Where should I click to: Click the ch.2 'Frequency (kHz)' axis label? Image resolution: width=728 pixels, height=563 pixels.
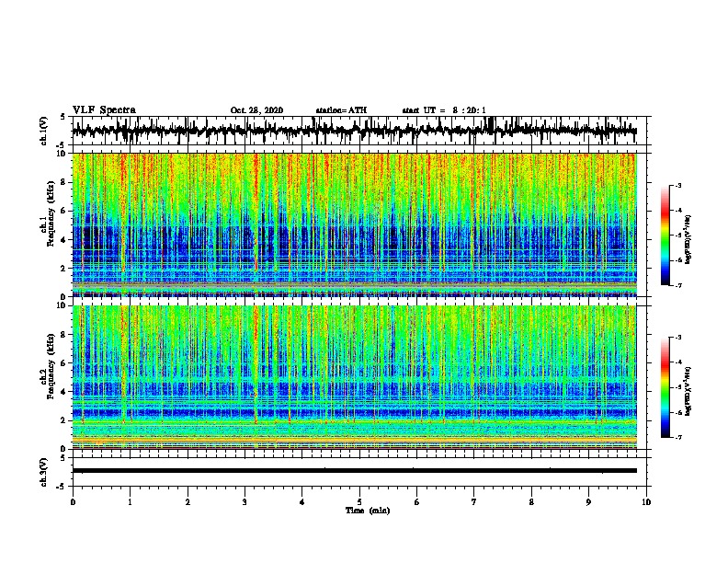(x=51, y=366)
